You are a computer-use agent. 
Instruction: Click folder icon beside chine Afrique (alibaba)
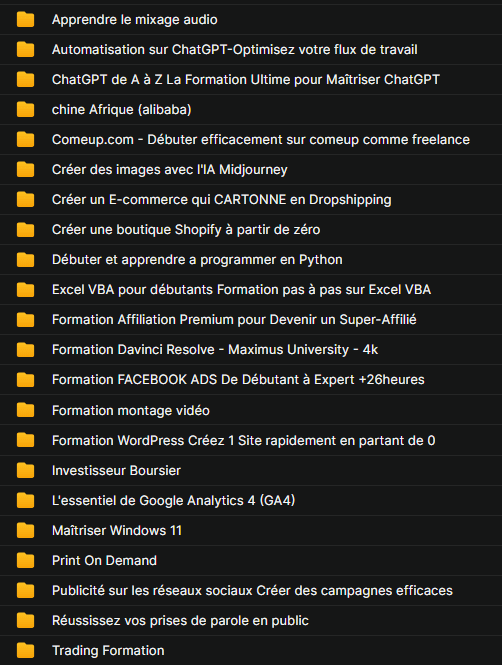[25, 109]
